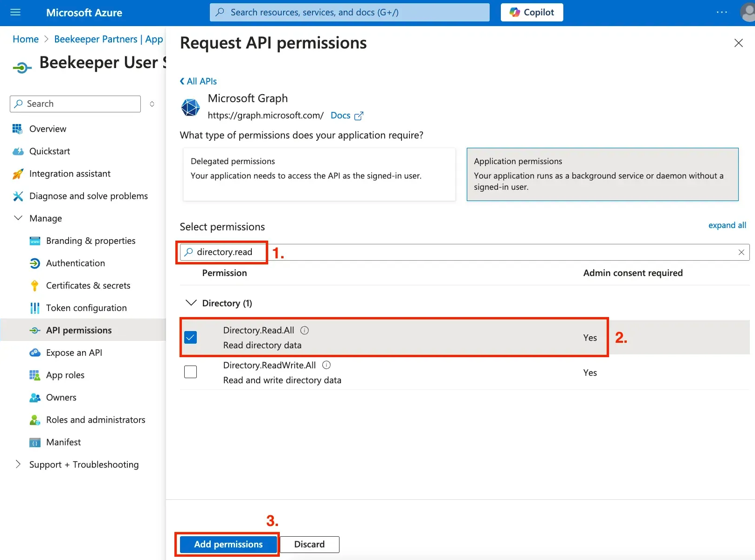Click the Discard button

(x=309, y=544)
